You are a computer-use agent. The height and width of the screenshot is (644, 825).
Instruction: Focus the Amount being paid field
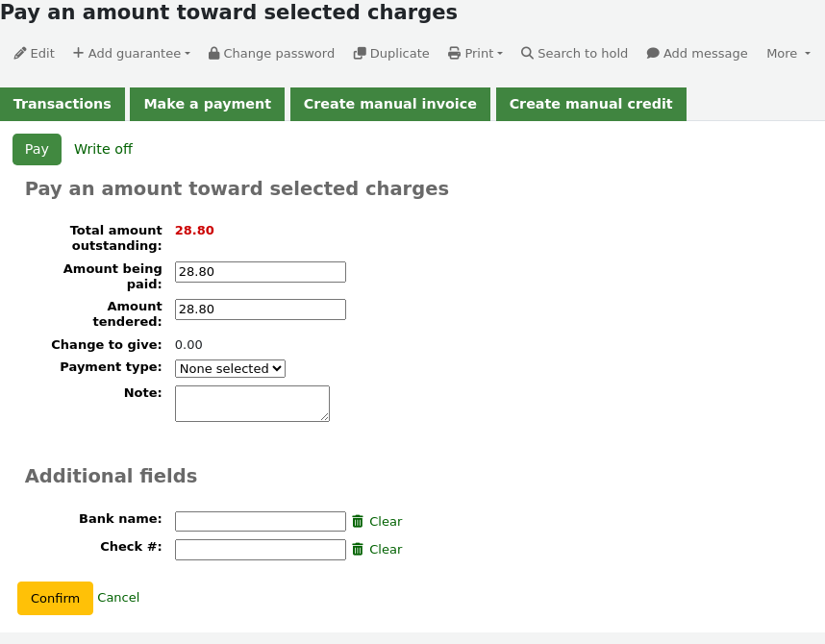point(261,272)
